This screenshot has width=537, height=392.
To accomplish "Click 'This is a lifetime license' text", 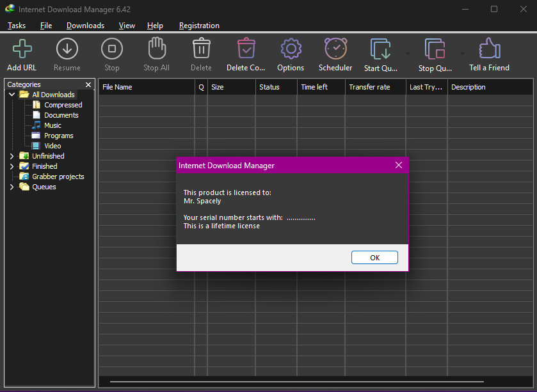I will tap(221, 226).
